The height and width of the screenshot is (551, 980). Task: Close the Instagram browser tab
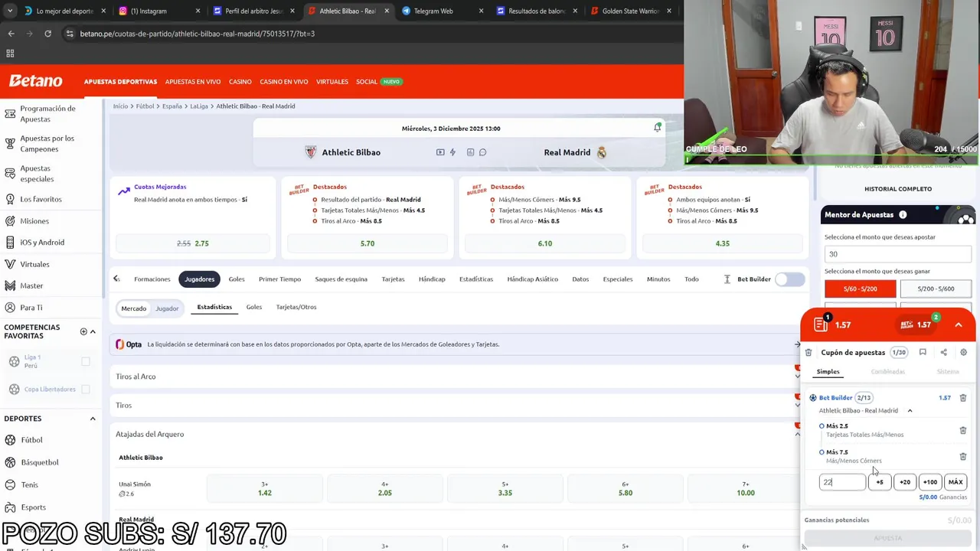[198, 11]
